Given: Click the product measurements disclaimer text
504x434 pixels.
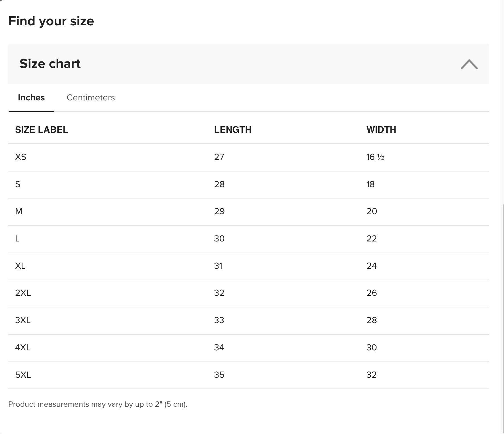Looking at the screenshot, I should coord(98,404).
